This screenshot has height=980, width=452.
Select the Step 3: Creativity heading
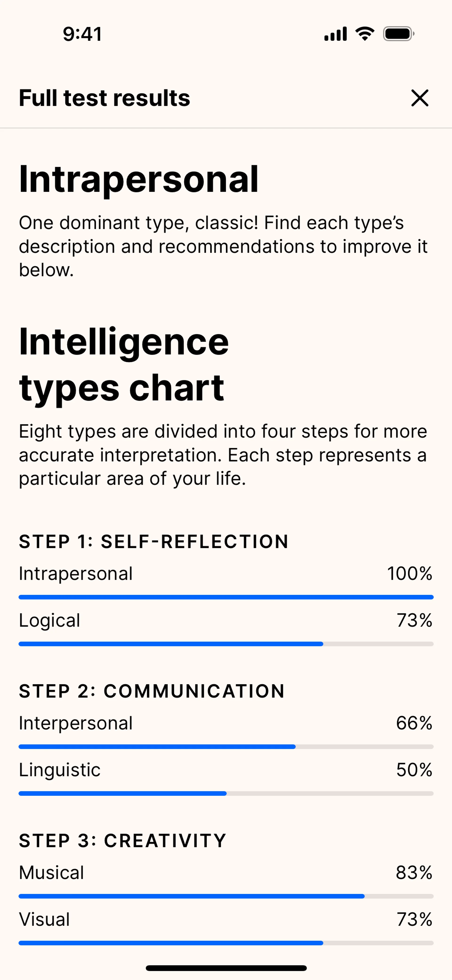(x=122, y=840)
